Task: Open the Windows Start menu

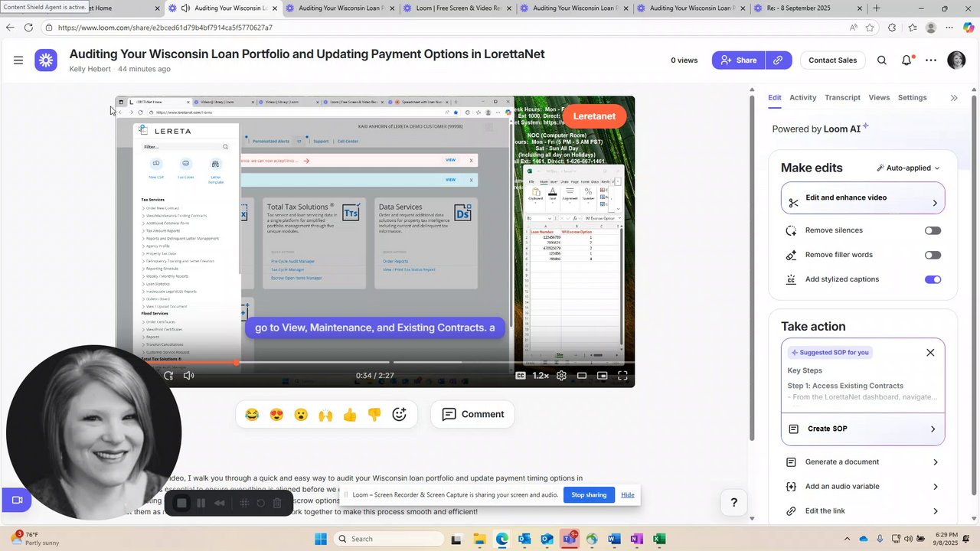Action: 320,540
